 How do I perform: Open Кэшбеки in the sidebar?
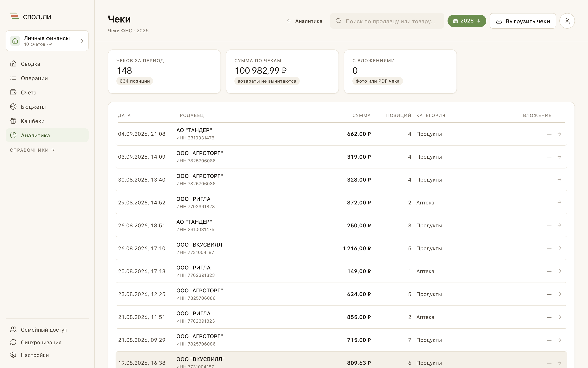(x=47, y=121)
